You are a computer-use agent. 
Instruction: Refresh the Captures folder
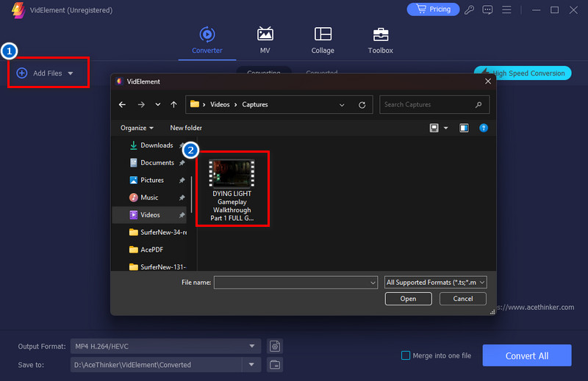pyautogui.click(x=362, y=105)
